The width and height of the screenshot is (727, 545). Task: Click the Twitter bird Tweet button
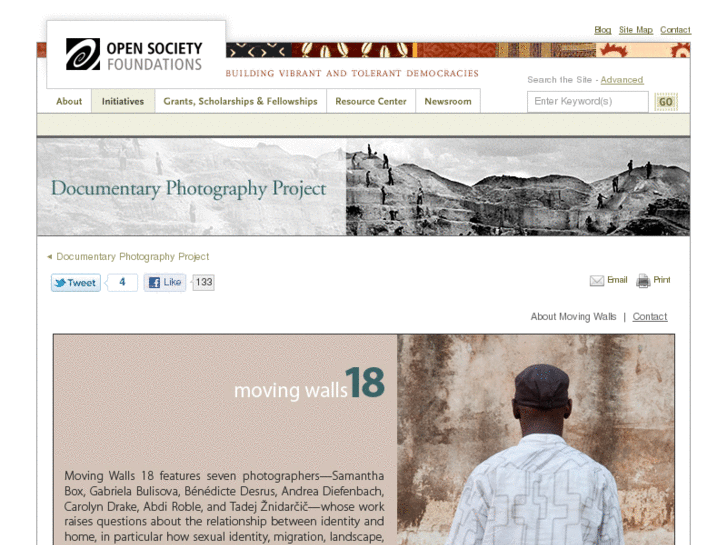point(76,282)
